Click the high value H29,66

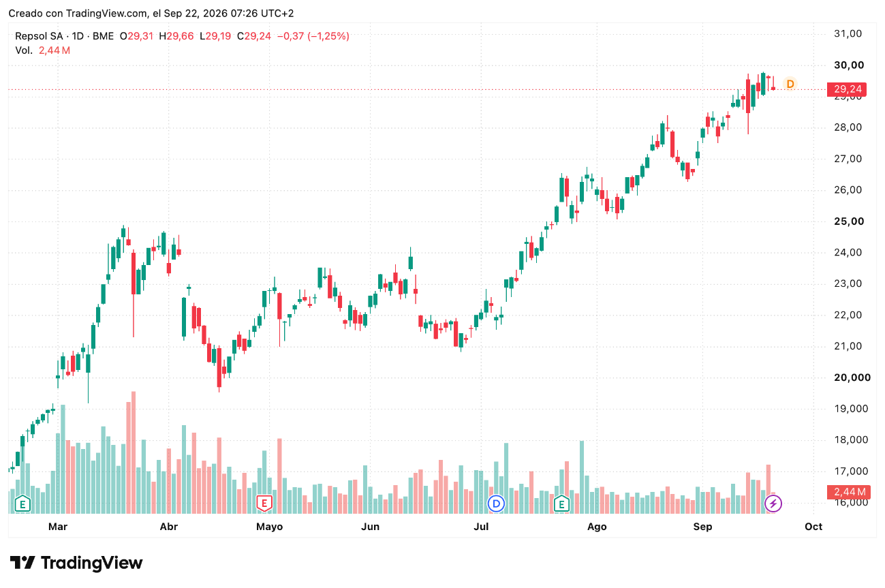point(176,36)
